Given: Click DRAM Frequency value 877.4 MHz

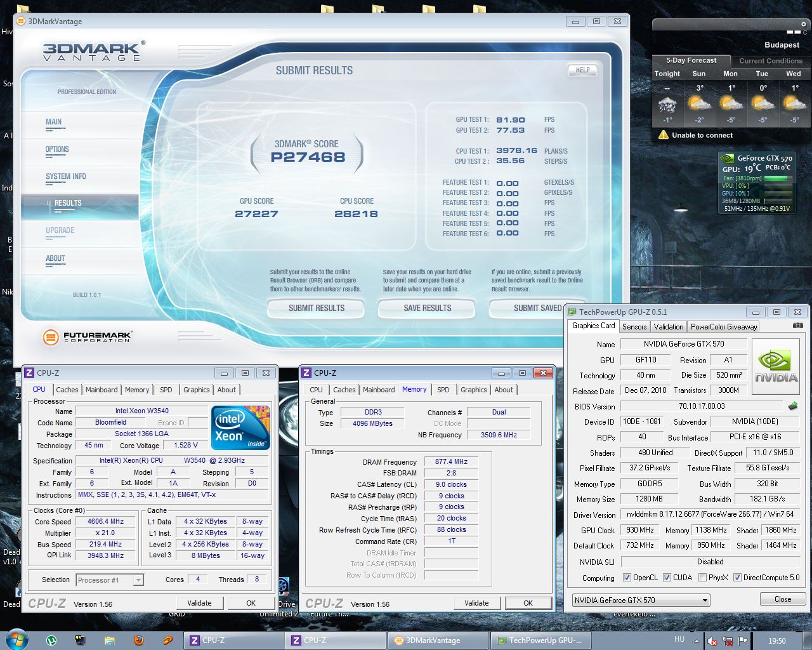Looking at the screenshot, I should tap(451, 461).
